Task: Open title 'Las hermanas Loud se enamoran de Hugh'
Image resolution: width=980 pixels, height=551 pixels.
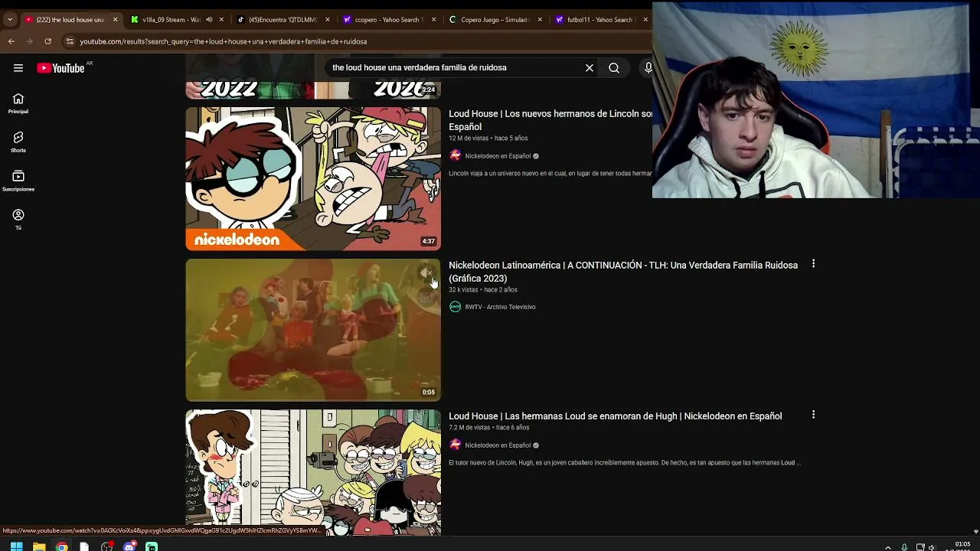Action: pyautogui.click(x=615, y=416)
